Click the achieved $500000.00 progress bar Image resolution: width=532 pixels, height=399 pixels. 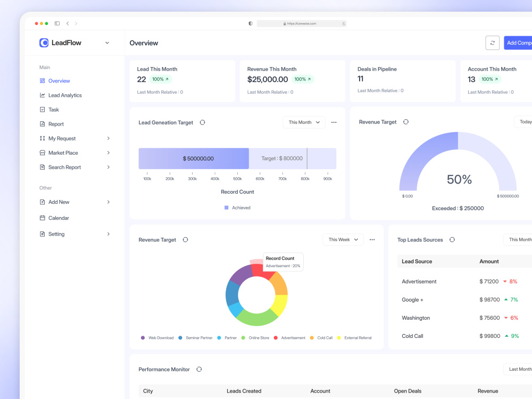(x=194, y=159)
